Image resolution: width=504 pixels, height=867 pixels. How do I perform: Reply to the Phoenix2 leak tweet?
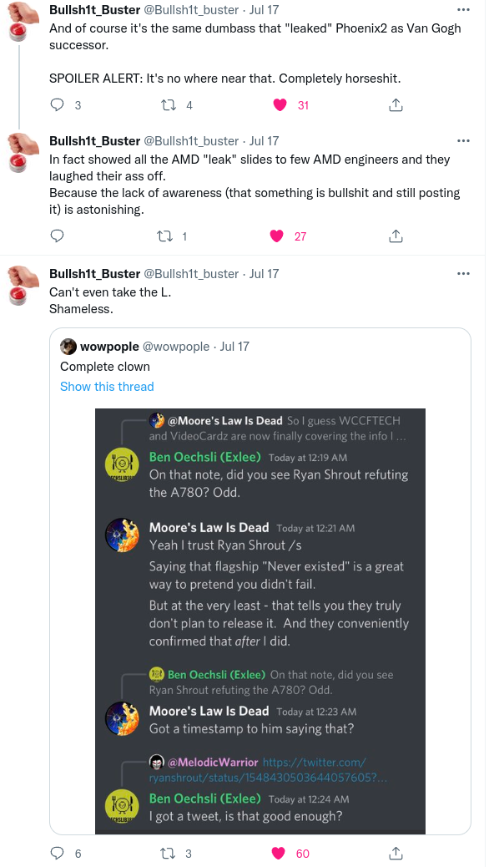point(58,105)
